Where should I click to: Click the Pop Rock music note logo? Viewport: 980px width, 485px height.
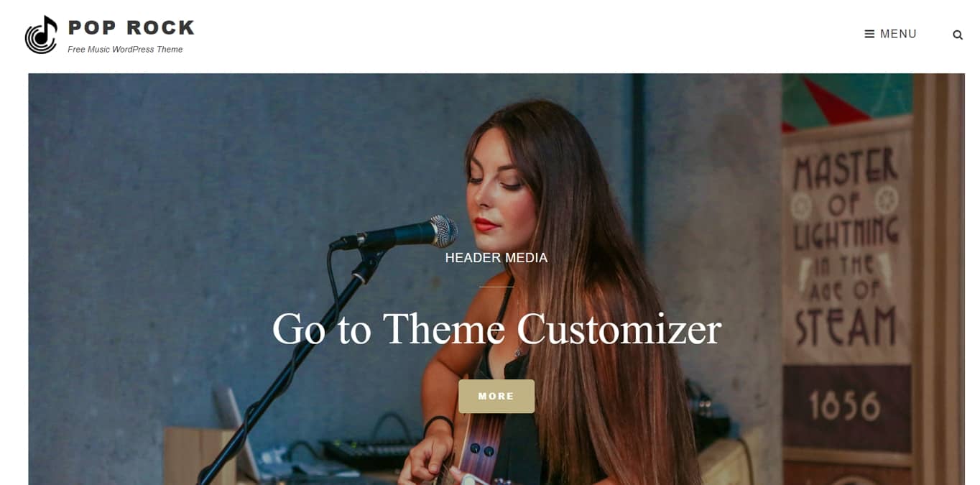[x=41, y=34]
